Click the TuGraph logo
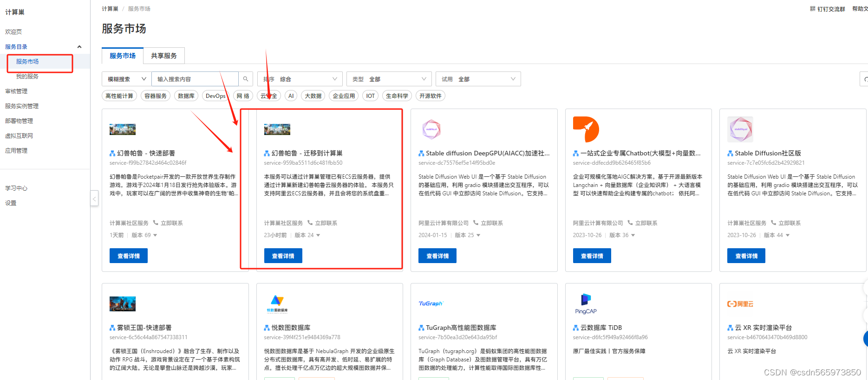868x380 pixels. click(431, 303)
